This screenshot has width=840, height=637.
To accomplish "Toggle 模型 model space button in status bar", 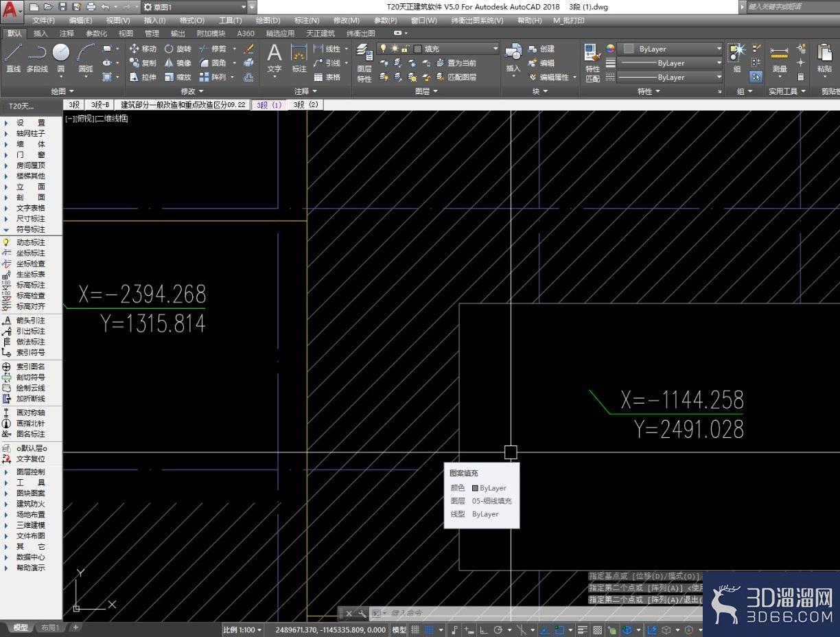I will [x=399, y=629].
